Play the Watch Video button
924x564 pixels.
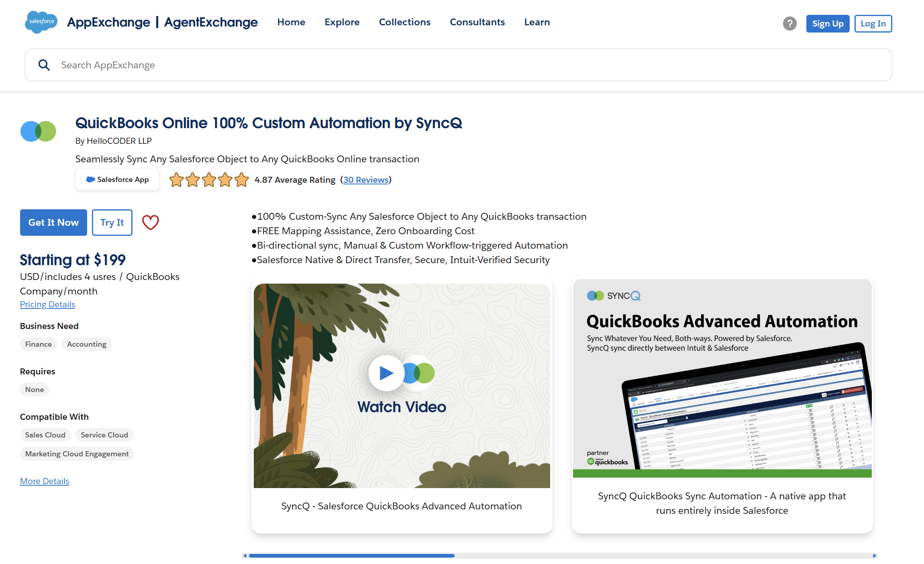click(x=386, y=373)
